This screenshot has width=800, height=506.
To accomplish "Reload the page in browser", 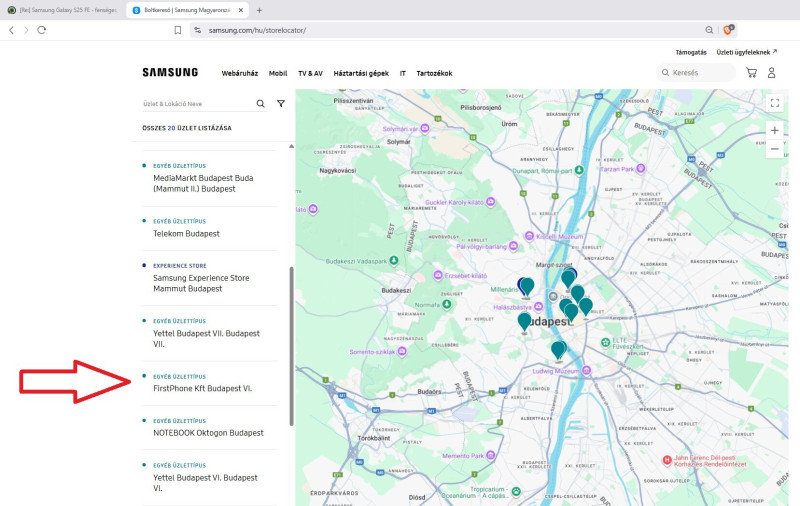I will [42, 30].
